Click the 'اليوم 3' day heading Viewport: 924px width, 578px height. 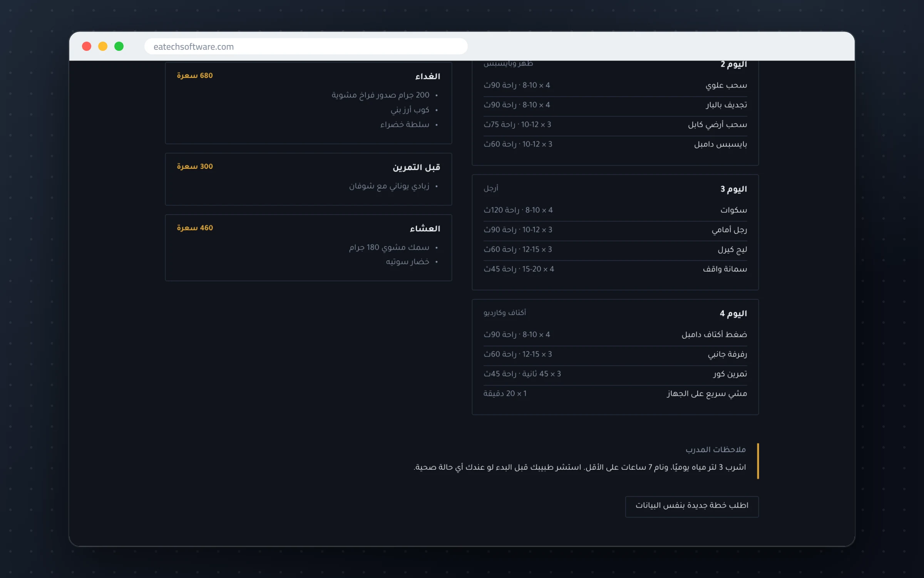(x=733, y=189)
